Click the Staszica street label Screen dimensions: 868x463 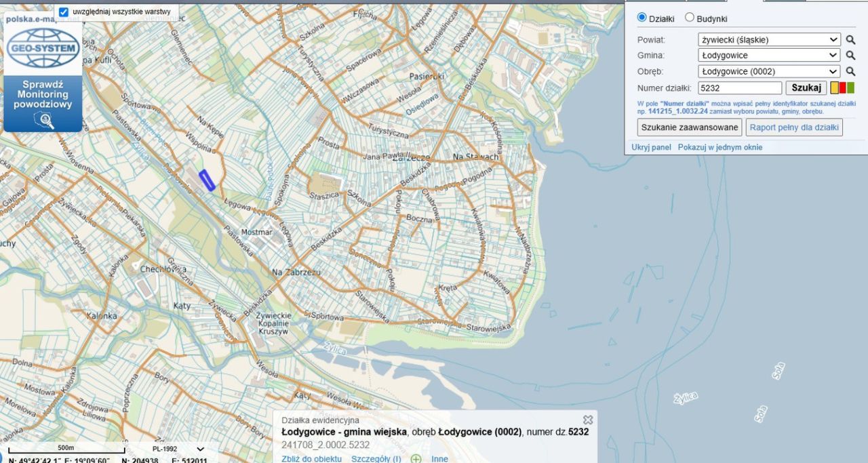(x=324, y=195)
